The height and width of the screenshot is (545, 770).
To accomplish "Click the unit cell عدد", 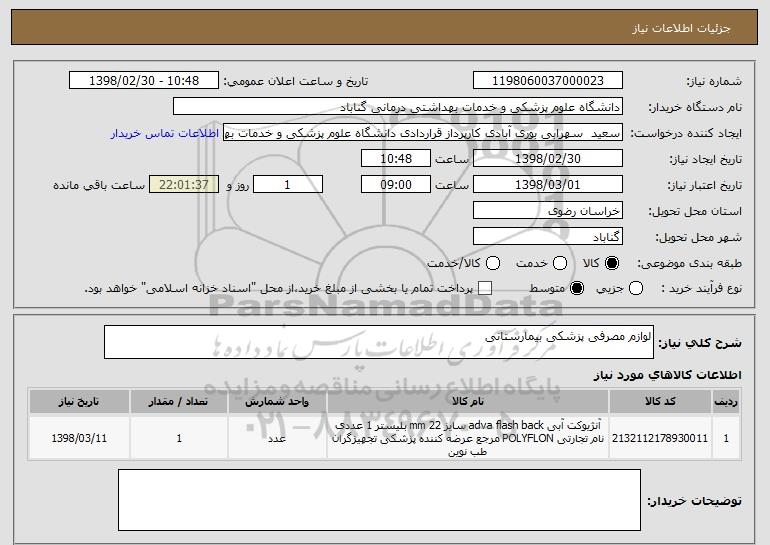I will click(x=277, y=438).
